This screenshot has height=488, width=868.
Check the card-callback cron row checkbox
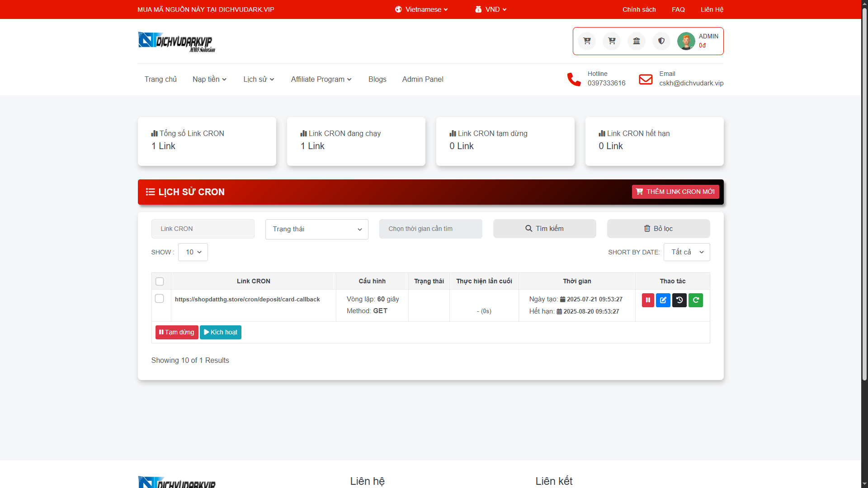coord(160,299)
